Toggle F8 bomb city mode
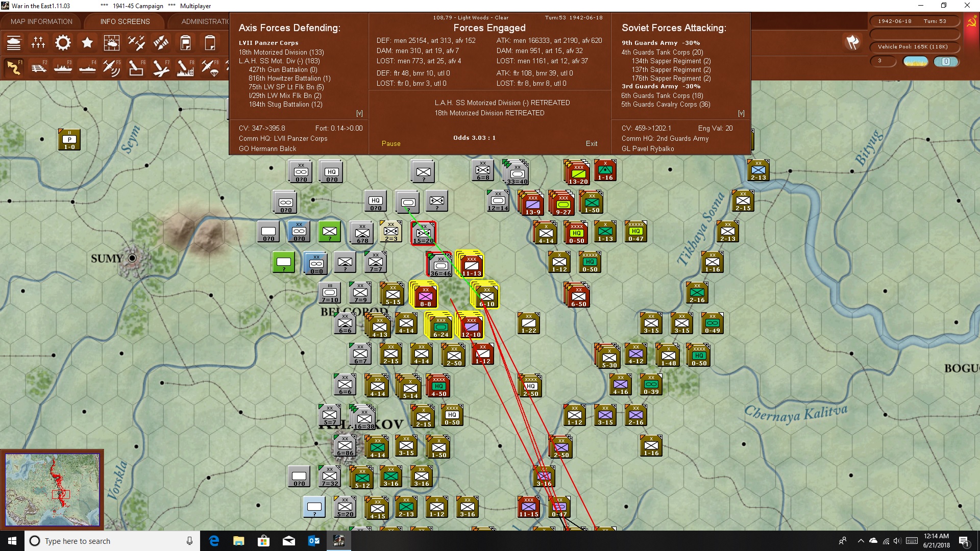 185,67
